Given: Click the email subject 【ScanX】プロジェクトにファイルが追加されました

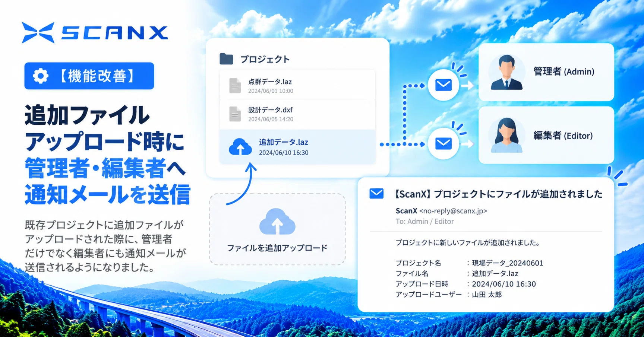Looking at the screenshot, I should (498, 194).
